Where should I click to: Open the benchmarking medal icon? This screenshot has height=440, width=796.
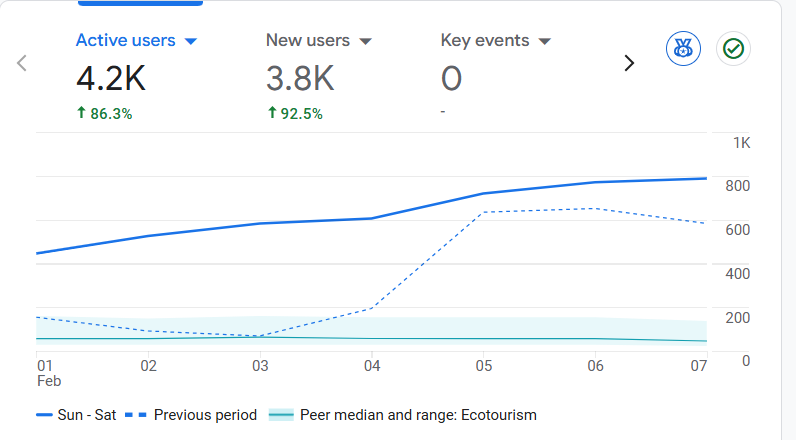click(683, 49)
